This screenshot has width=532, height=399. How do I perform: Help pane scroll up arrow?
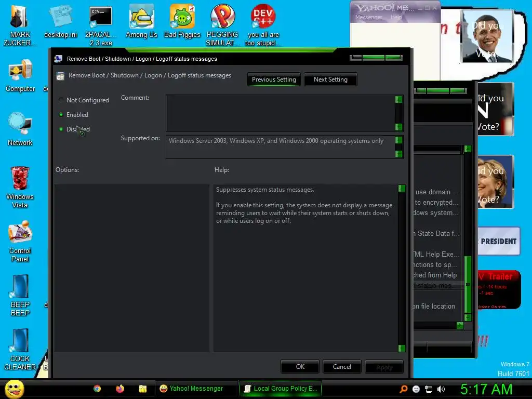402,188
